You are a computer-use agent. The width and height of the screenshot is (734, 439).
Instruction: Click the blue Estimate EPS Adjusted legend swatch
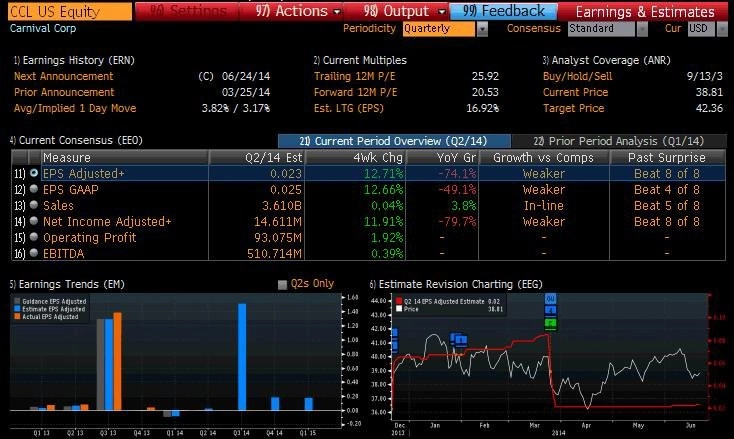pyautogui.click(x=17, y=309)
